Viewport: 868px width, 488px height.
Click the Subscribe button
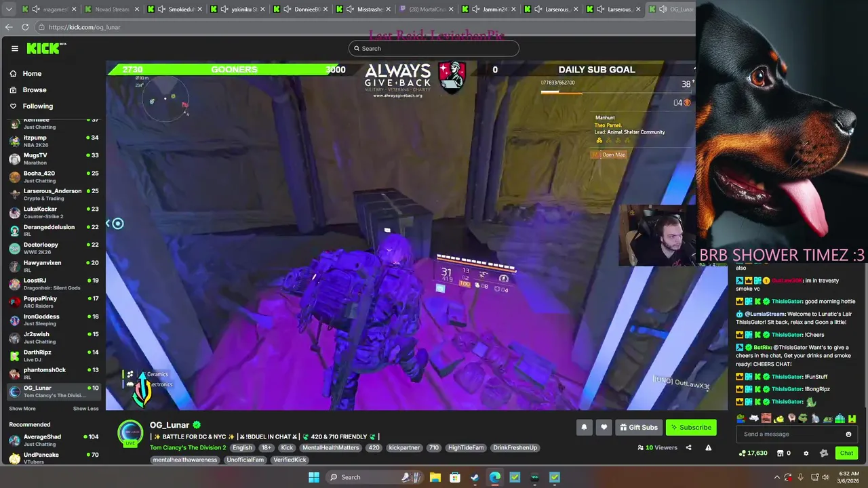[x=691, y=427]
